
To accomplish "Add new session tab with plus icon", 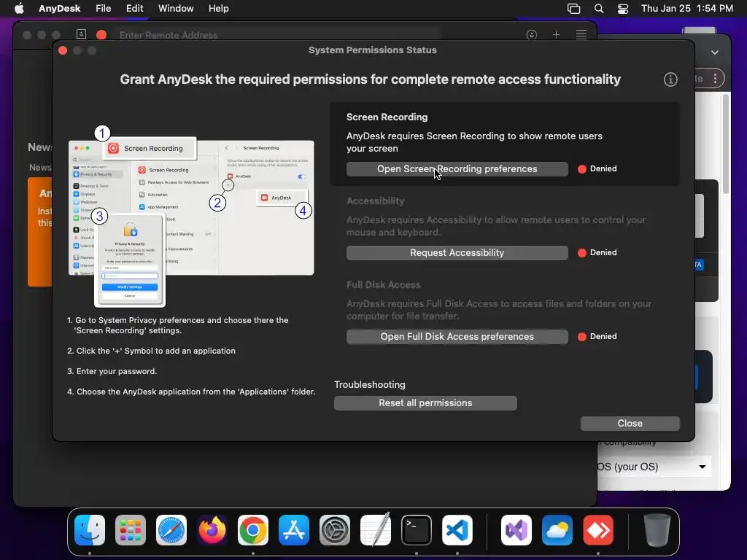I will (556, 35).
